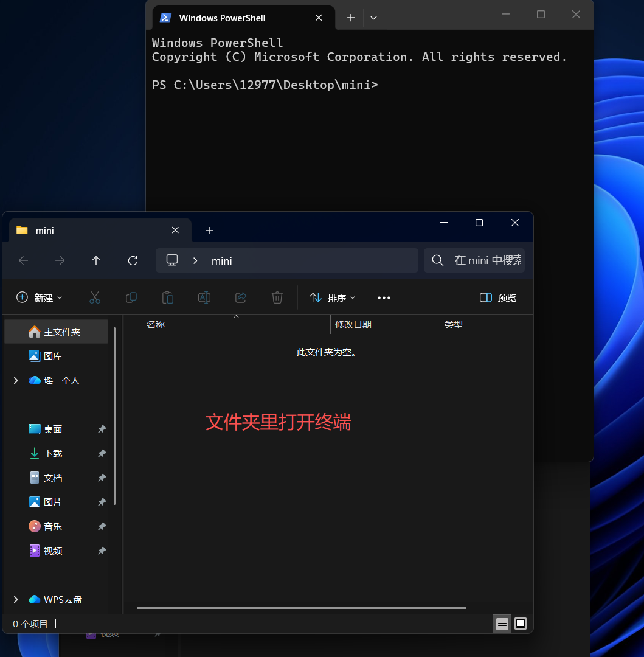Open 桌面 in the sidebar

point(53,429)
